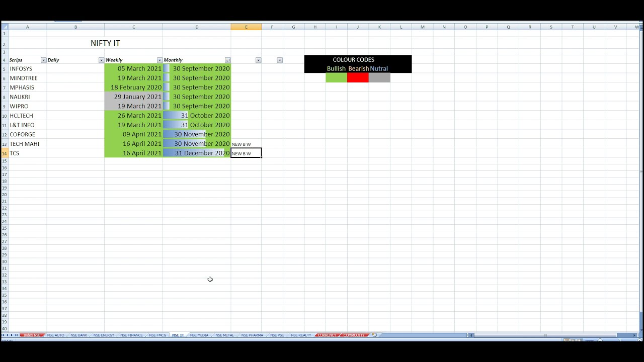Select row 5 header

click(5, 69)
